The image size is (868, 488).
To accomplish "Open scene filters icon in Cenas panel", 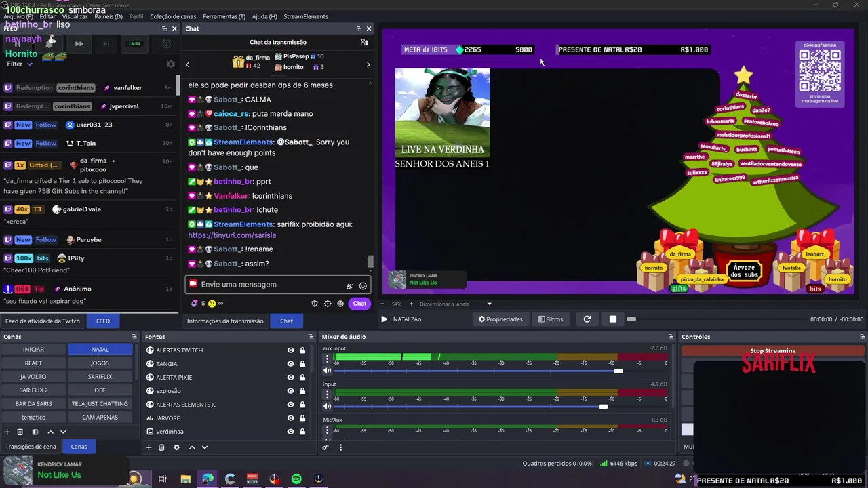I will coord(35,432).
